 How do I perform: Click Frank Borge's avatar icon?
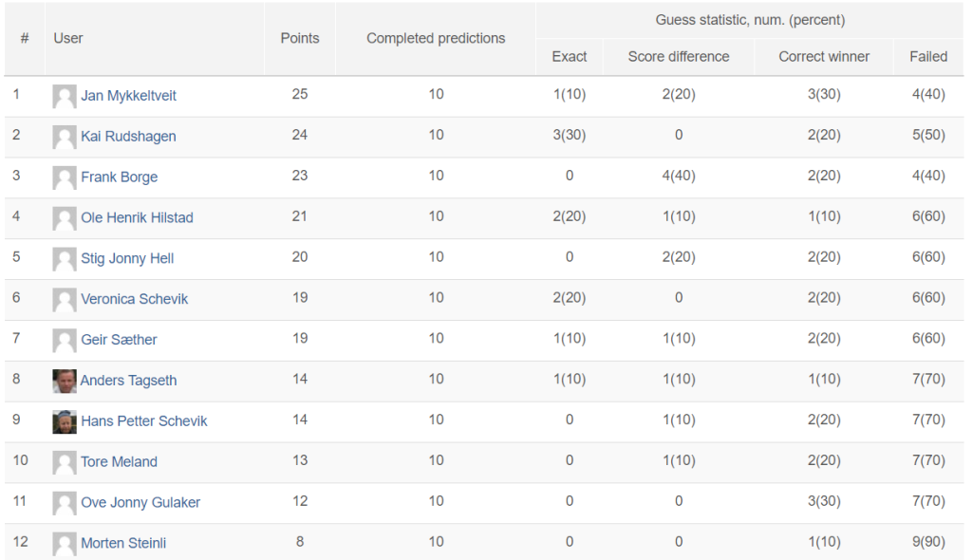[65, 178]
